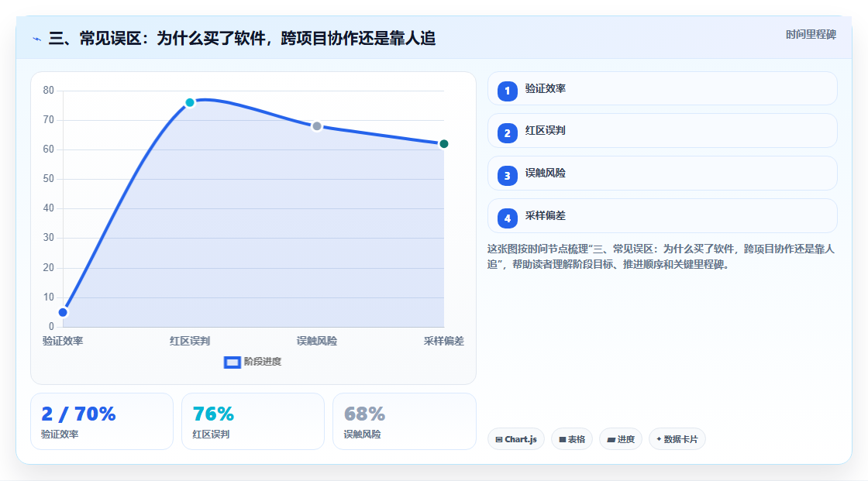
Task: Click the 76% 红区误判 stat card
Action: pos(253,421)
